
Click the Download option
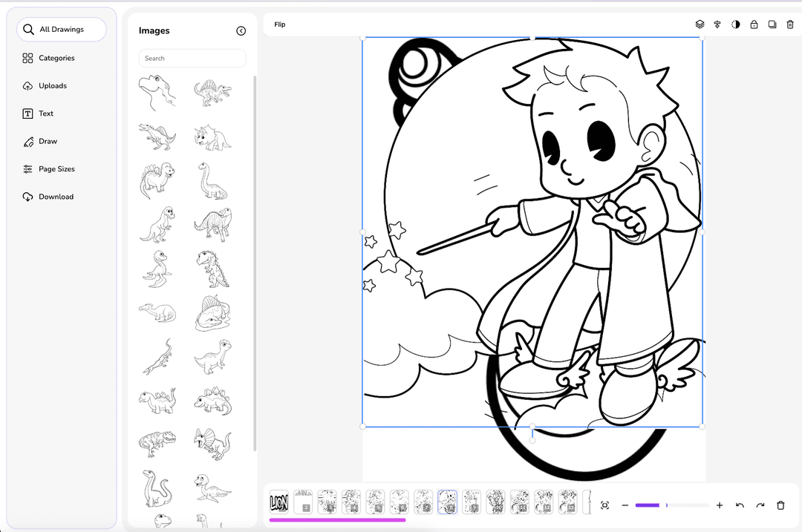click(x=56, y=197)
